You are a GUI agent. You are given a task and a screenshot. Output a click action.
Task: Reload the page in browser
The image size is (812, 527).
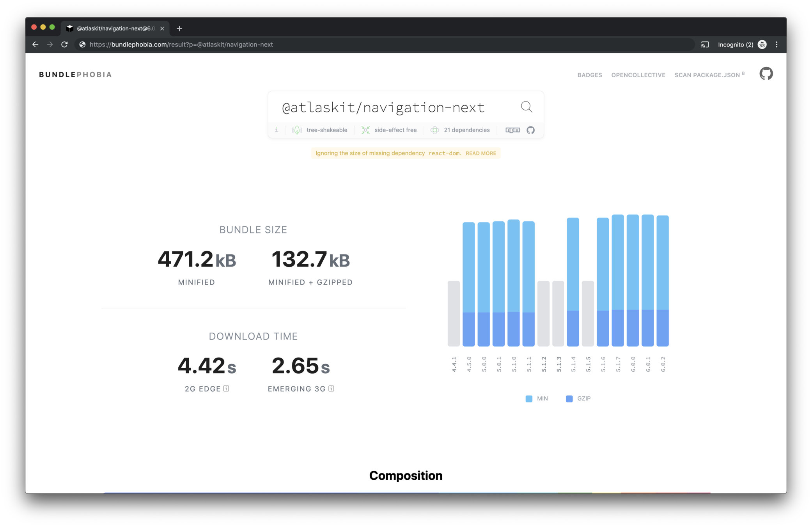pos(65,45)
